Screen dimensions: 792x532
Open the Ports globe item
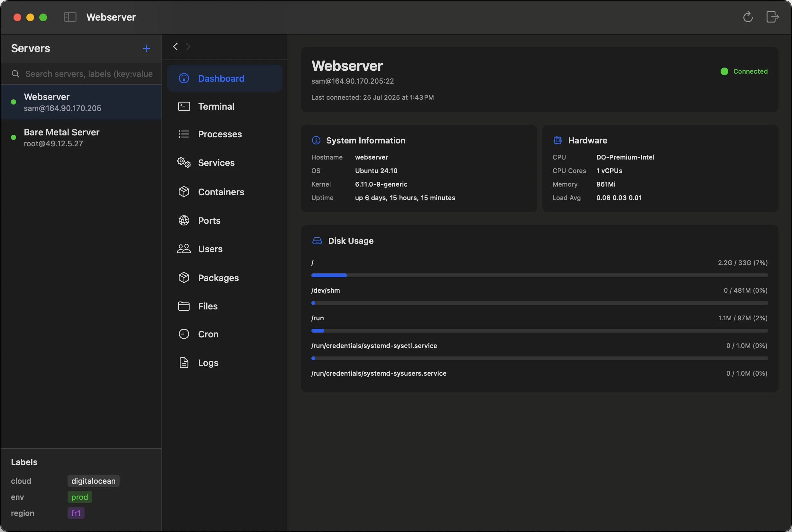pos(225,221)
